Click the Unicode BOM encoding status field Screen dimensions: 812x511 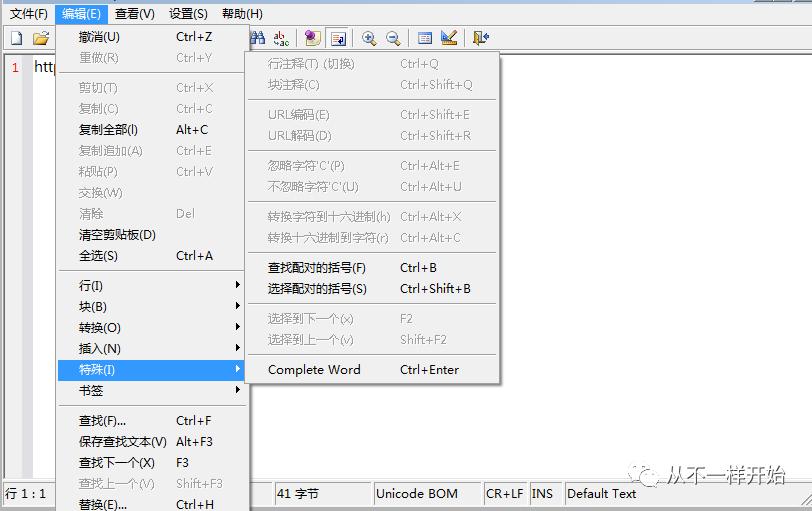(428, 494)
